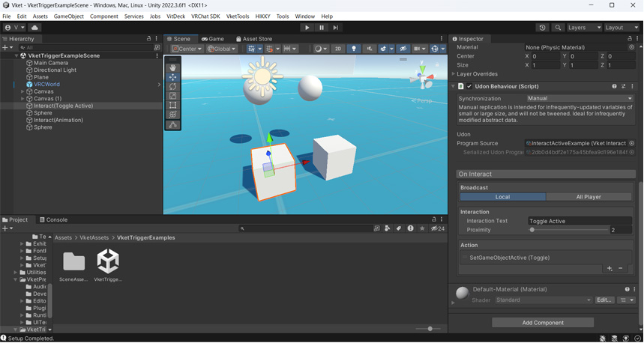This screenshot has width=644, height=343.
Task: Select the Scale tool in scene toolbar
Action: [x=173, y=96]
